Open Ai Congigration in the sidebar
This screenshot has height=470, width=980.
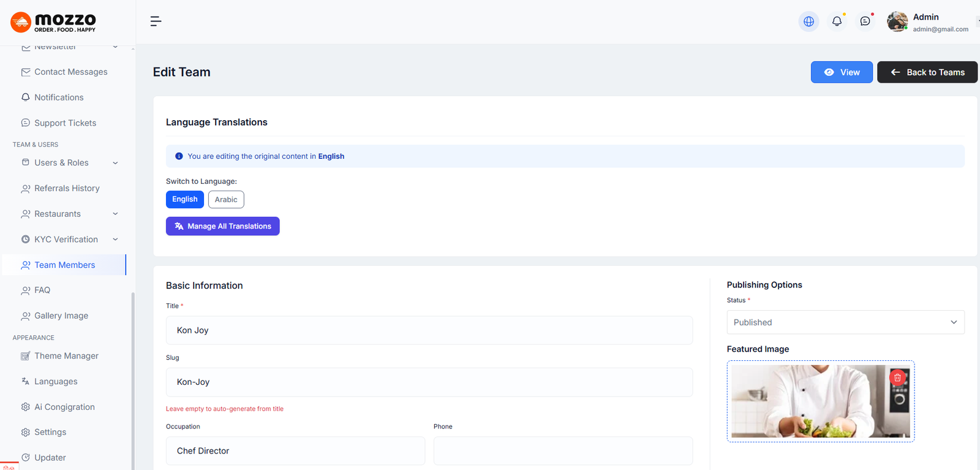coord(64,407)
